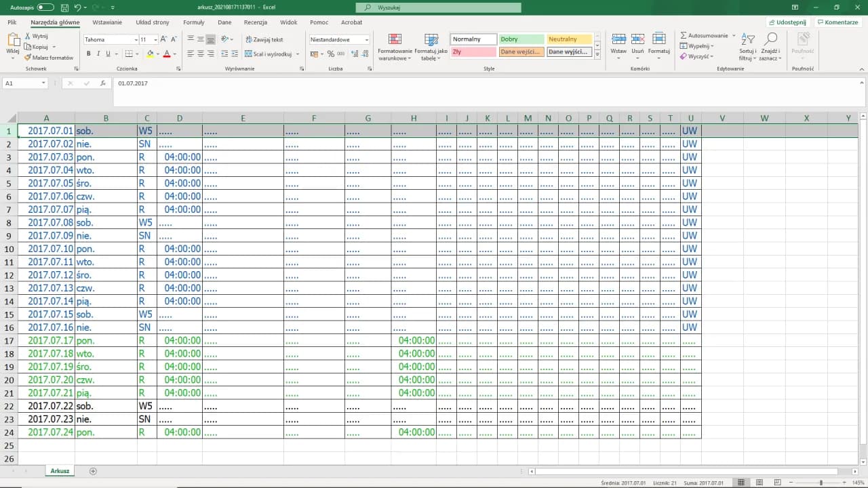The height and width of the screenshot is (488, 868).
Task: Toggle the Autozapis switch
Action: (x=45, y=7)
